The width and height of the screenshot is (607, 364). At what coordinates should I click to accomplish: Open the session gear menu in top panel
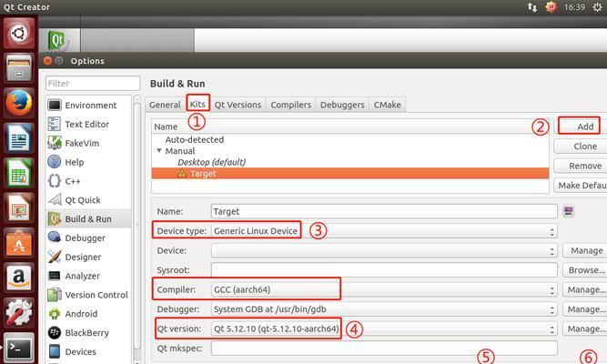(597, 7)
